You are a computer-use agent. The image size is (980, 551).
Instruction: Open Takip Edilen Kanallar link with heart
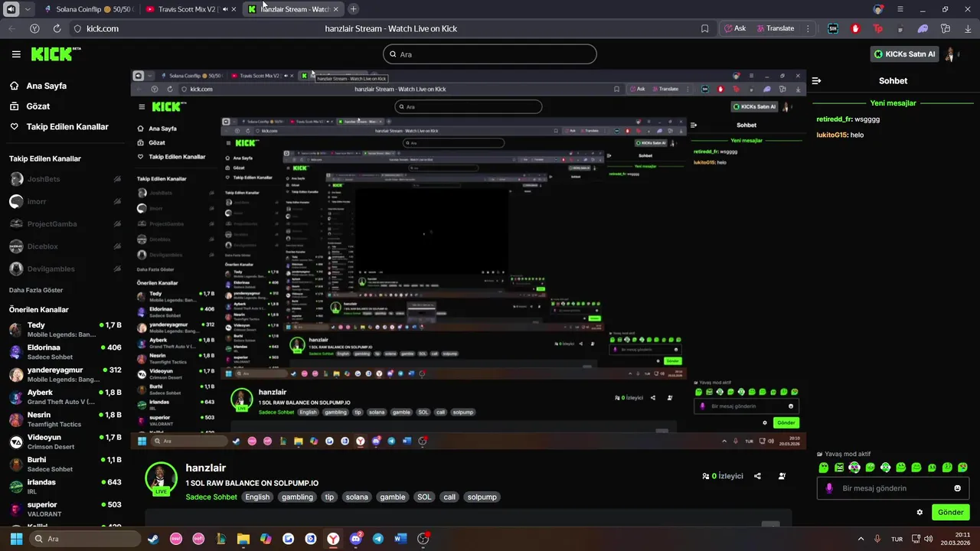[x=67, y=127]
